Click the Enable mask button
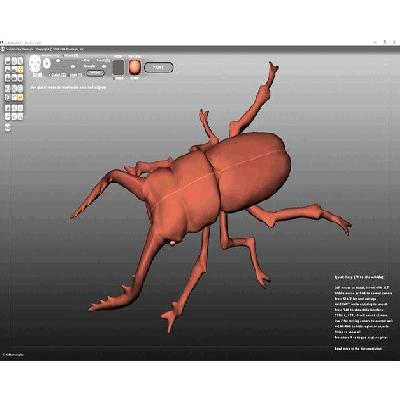This screenshot has width=400, height=400. coord(95,73)
